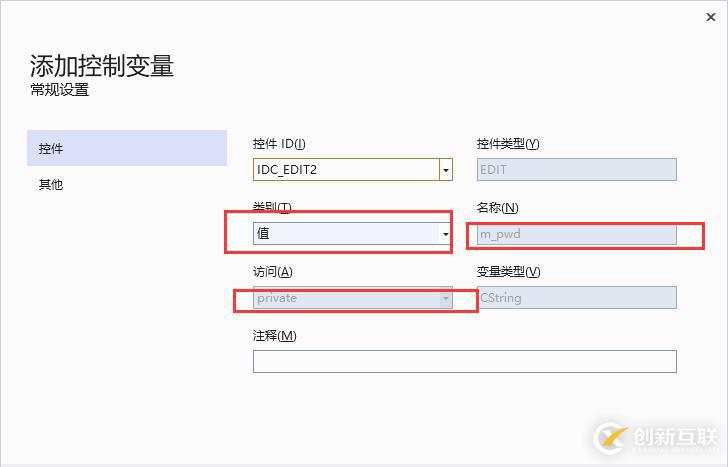728x467 pixels.
Task: Select the 控件 tab in the sidebar
Action: (x=127, y=148)
